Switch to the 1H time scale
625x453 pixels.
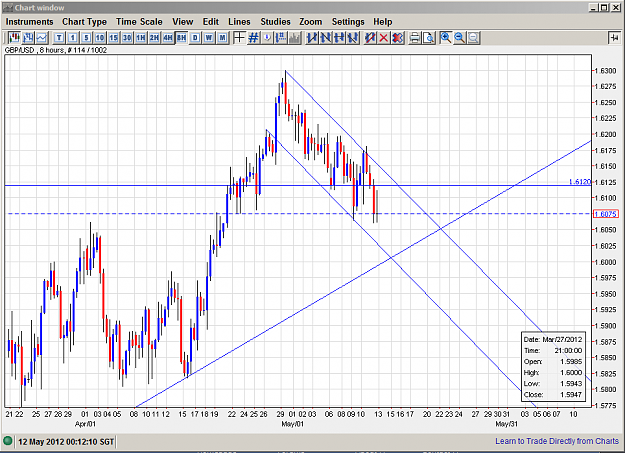(x=140, y=38)
